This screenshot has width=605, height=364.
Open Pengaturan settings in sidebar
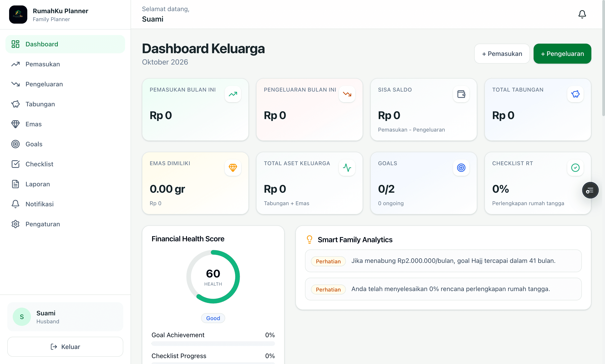point(65,224)
